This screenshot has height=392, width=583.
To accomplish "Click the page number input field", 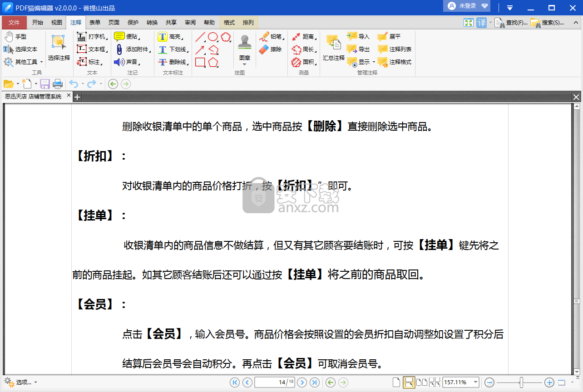I will pos(275,382).
